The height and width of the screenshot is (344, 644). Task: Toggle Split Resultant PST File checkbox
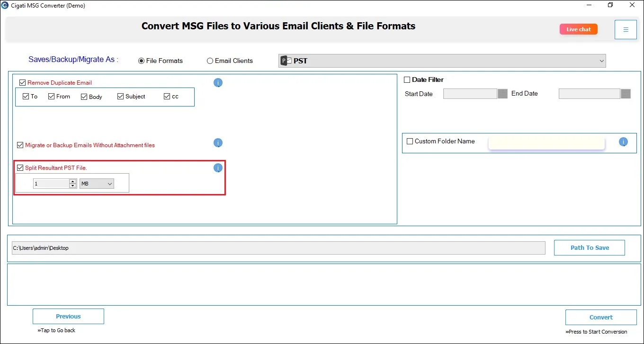point(20,168)
